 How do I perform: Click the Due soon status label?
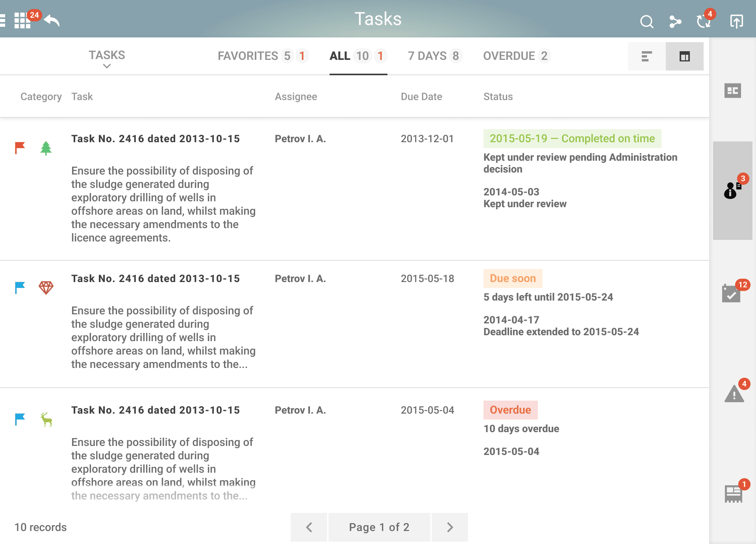pos(513,278)
